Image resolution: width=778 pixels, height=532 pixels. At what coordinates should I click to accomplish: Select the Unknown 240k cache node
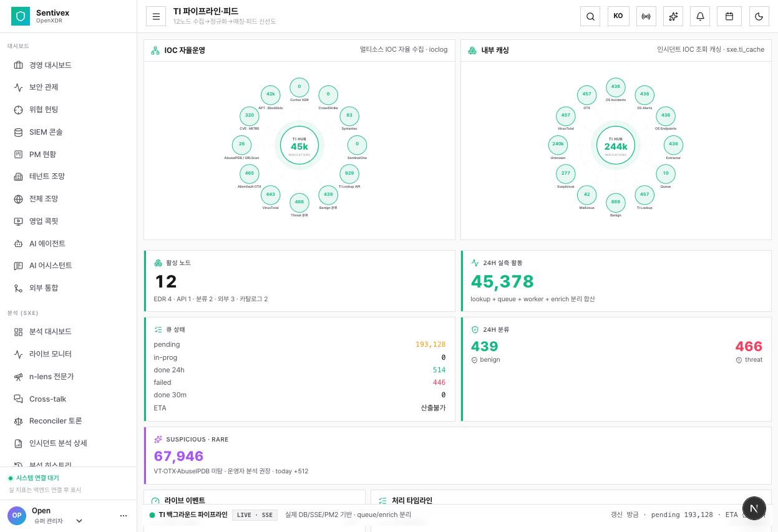(x=558, y=145)
